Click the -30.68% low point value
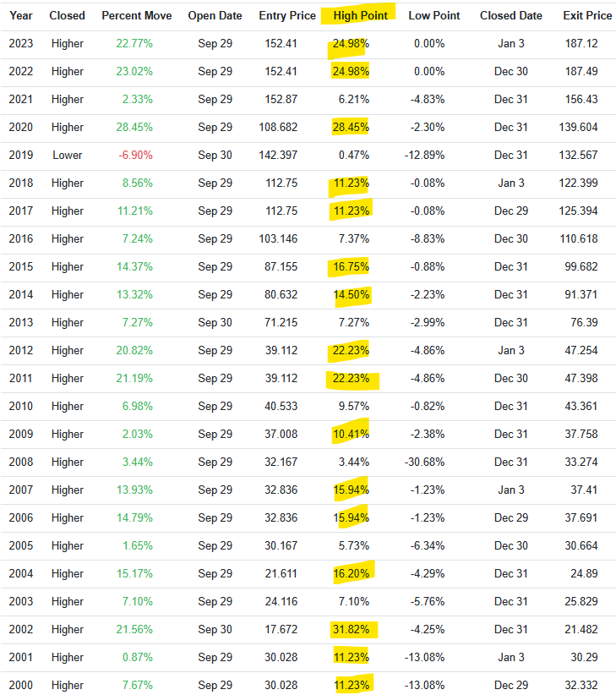Viewport: 616px width, 695px height. point(424,462)
